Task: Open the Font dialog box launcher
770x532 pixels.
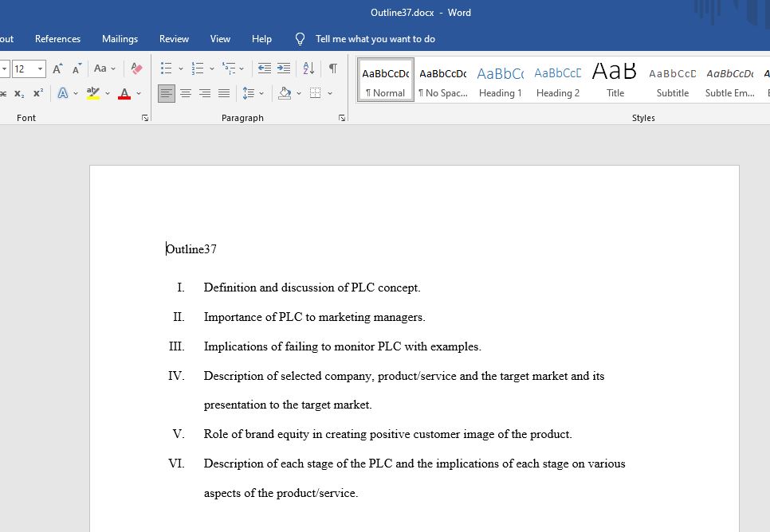Action: point(145,118)
